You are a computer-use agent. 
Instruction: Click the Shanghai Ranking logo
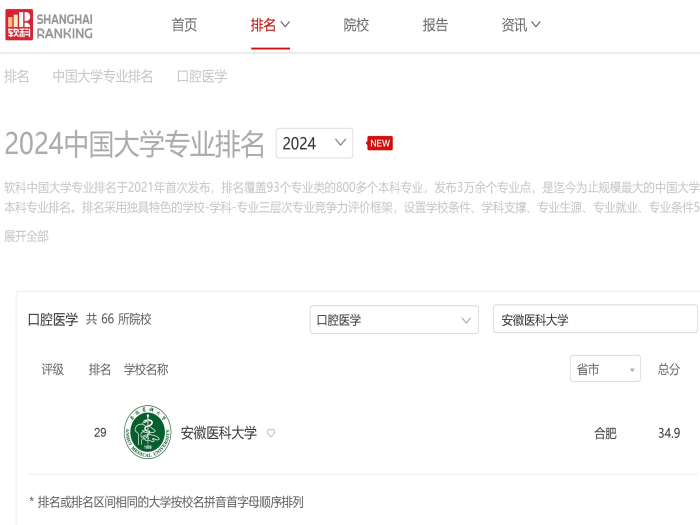coord(49,26)
